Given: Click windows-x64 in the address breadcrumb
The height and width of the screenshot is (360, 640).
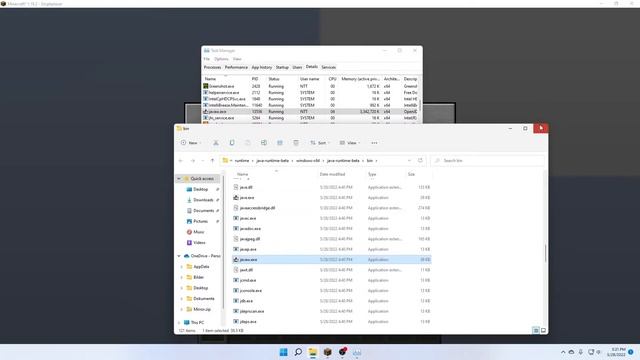Looking at the screenshot, I should (x=308, y=161).
